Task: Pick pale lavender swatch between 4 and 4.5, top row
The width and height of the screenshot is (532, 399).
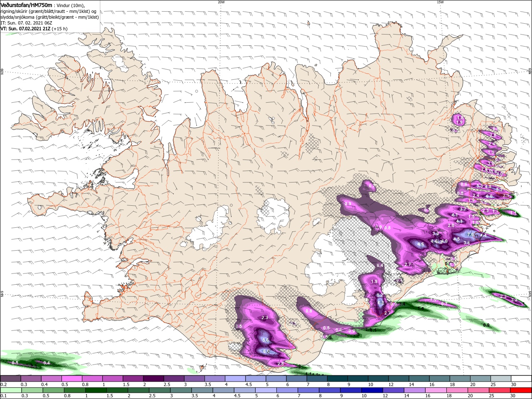Action: click(x=234, y=379)
